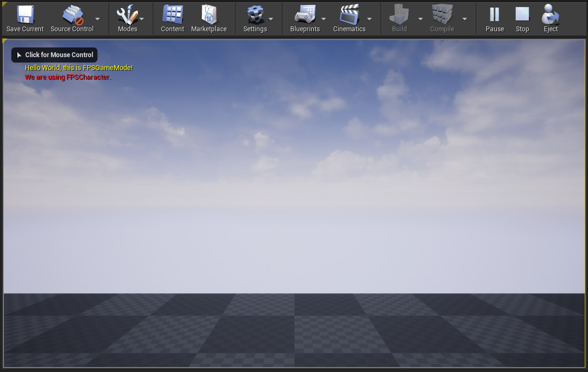Launch the Marketplace
This screenshot has height=372, width=588.
tap(209, 15)
